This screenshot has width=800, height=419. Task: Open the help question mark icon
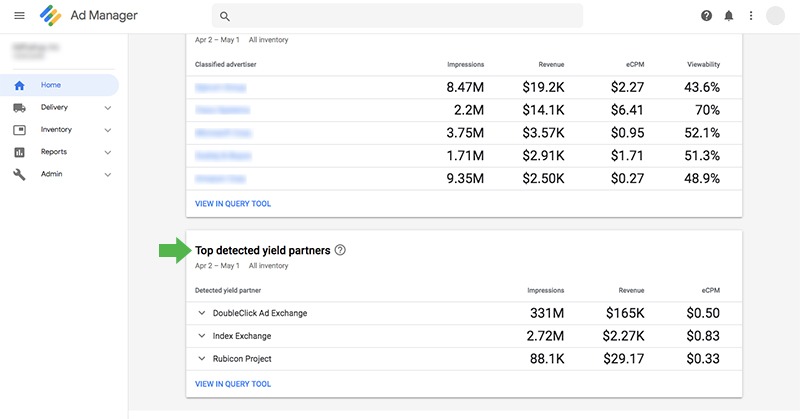coord(707,16)
